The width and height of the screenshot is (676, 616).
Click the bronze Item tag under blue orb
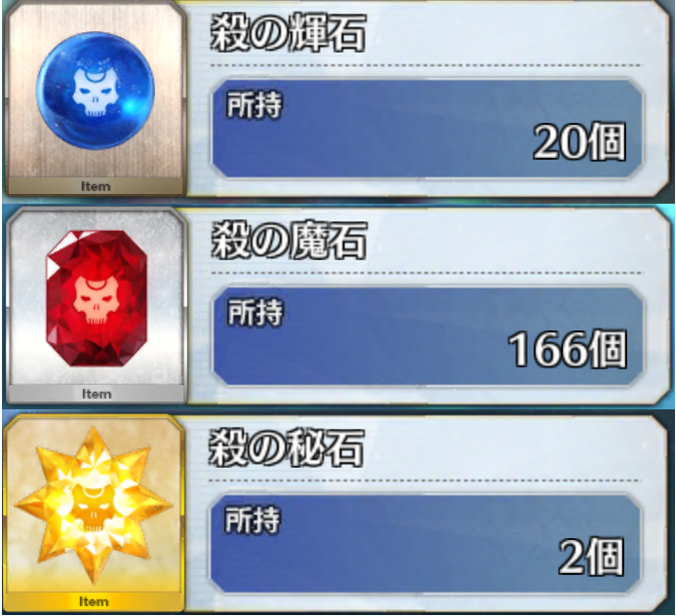[x=96, y=186]
